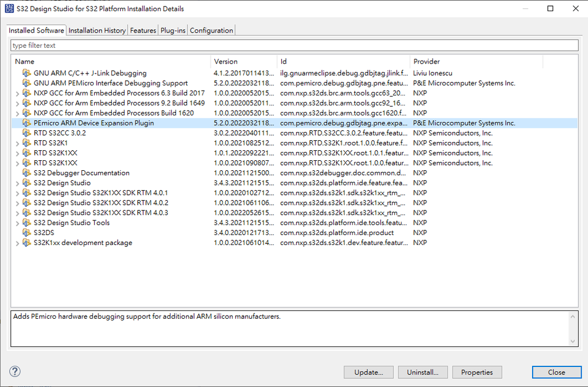This screenshot has height=387, width=588.
Task: Click the icon beside GNU ARM PEMicro Interface Debugging Support
Action: coord(26,83)
